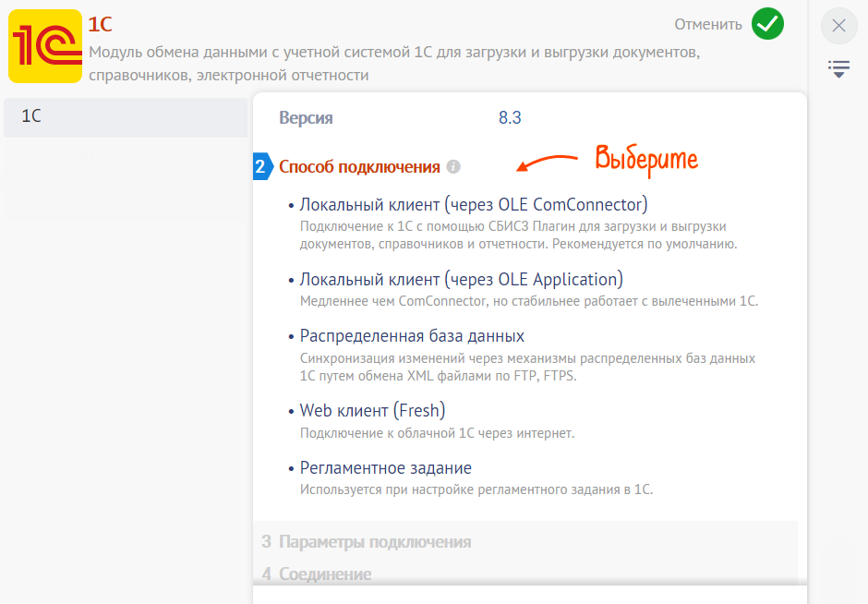Viewport: 868px width, 604px height.
Task: Click the yellow 1C logo icon
Action: pyautogui.click(x=45, y=46)
